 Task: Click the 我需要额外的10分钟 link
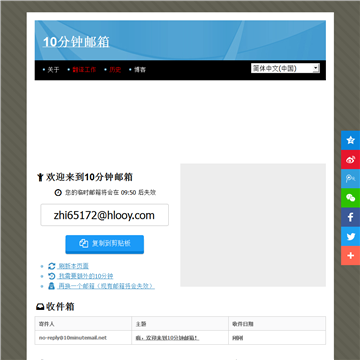coord(85,276)
